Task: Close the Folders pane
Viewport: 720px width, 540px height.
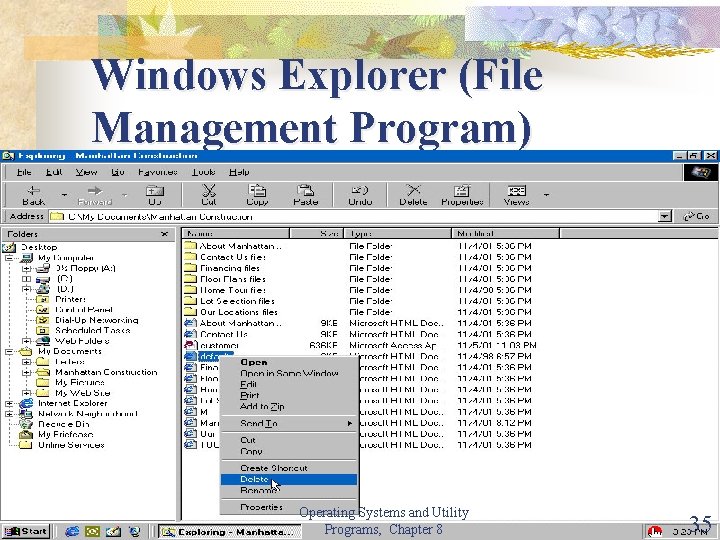Action: pyautogui.click(x=164, y=234)
